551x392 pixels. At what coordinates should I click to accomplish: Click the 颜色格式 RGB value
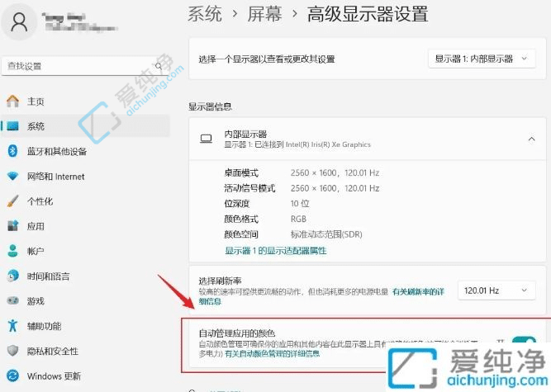tap(298, 219)
